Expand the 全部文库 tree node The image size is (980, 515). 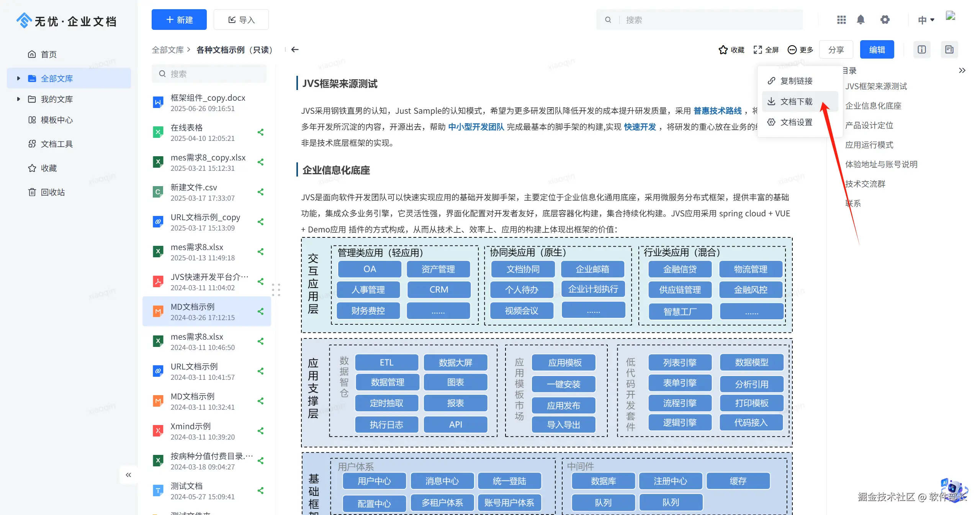18,78
